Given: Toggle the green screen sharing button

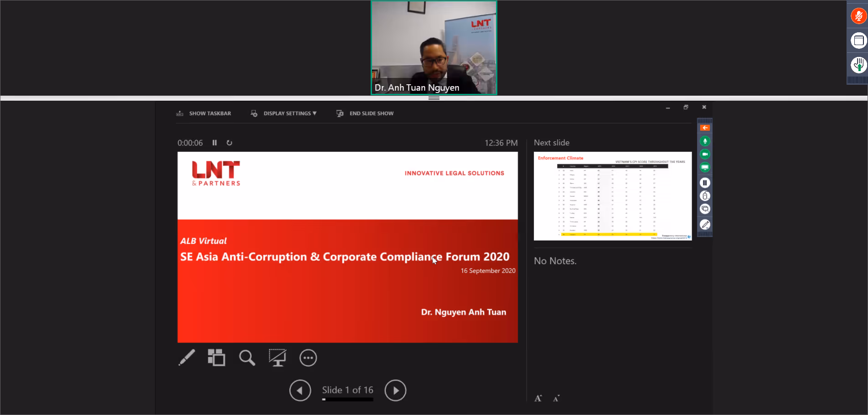Looking at the screenshot, I should coord(705,167).
